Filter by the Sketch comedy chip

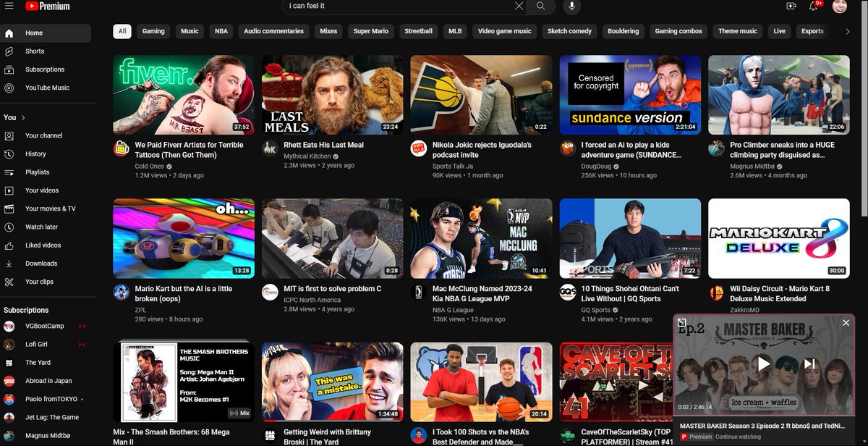(x=570, y=31)
